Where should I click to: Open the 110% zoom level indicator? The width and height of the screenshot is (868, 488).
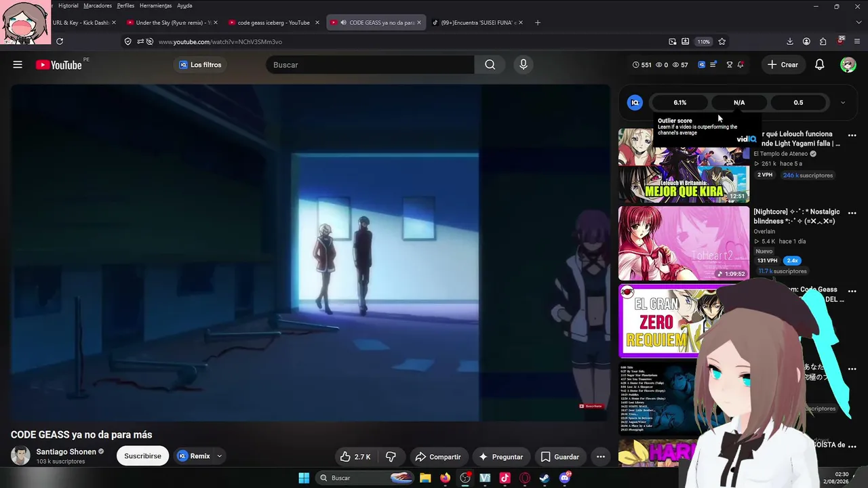703,41
